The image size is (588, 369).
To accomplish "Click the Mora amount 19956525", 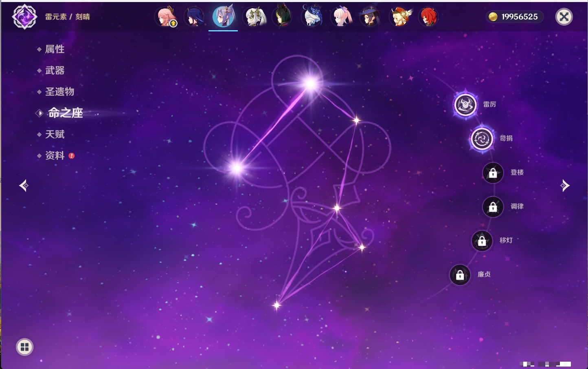I will (x=520, y=17).
